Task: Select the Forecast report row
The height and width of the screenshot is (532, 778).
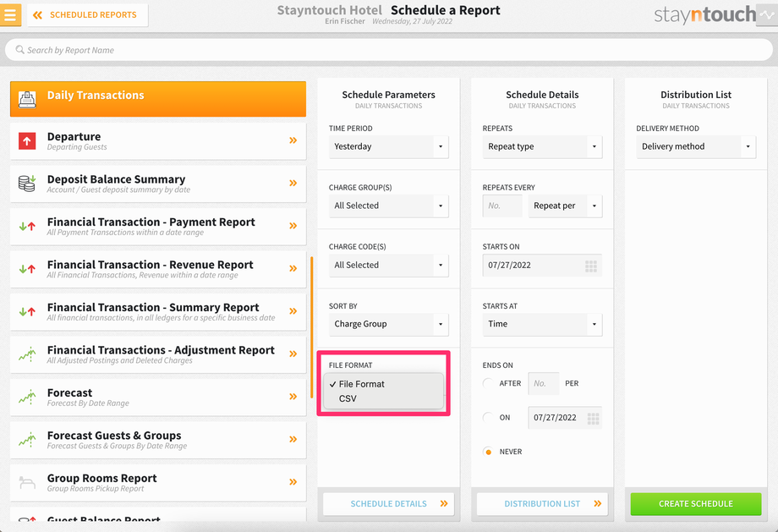Action: pos(158,397)
